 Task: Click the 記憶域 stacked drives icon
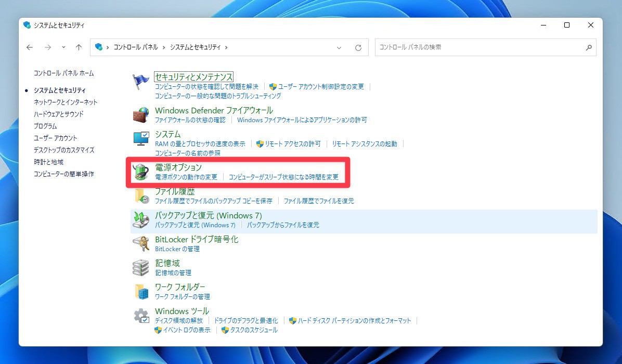[x=141, y=268]
